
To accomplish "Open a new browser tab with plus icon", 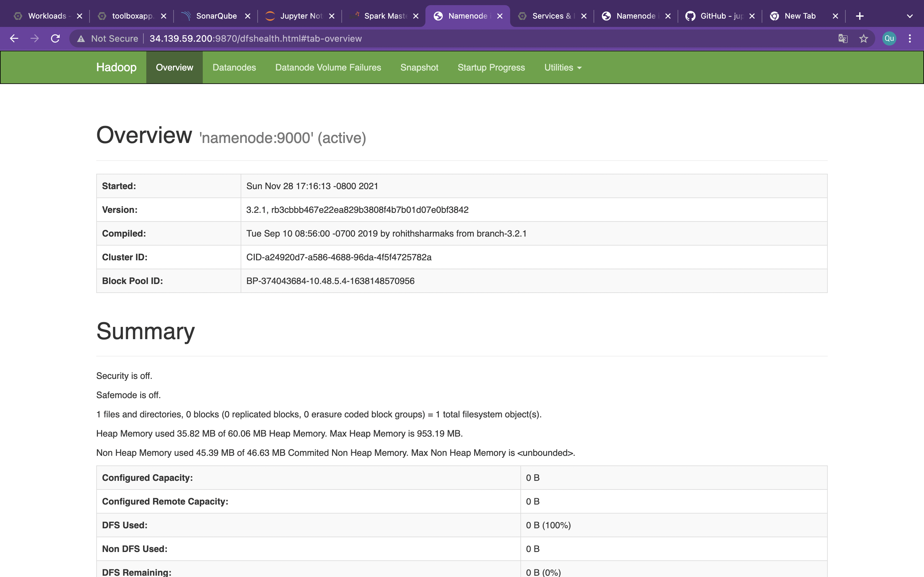I will [x=860, y=16].
